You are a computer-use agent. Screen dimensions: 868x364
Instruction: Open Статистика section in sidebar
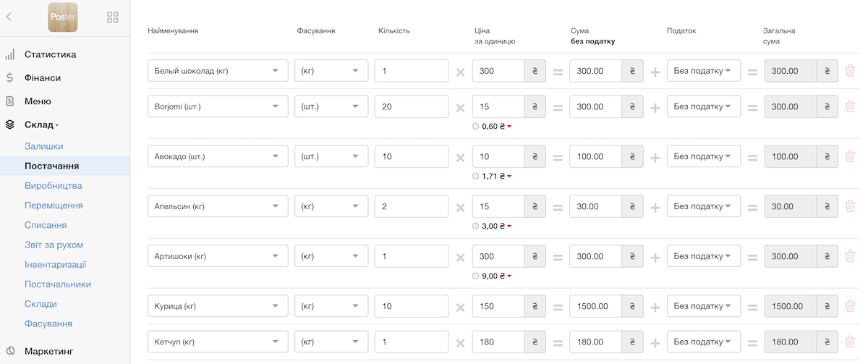[50, 54]
